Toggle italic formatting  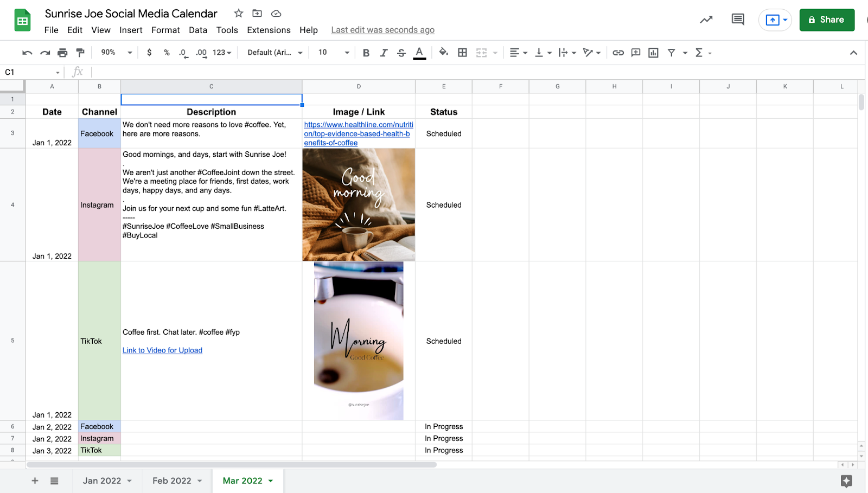(x=384, y=53)
